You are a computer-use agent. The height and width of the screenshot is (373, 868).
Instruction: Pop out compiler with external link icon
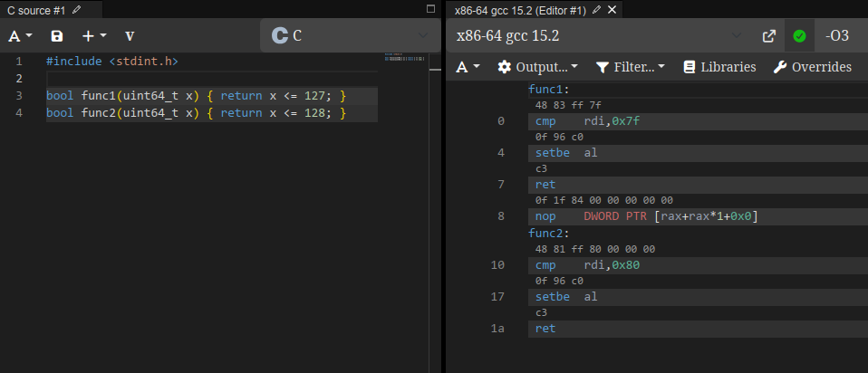[769, 36]
